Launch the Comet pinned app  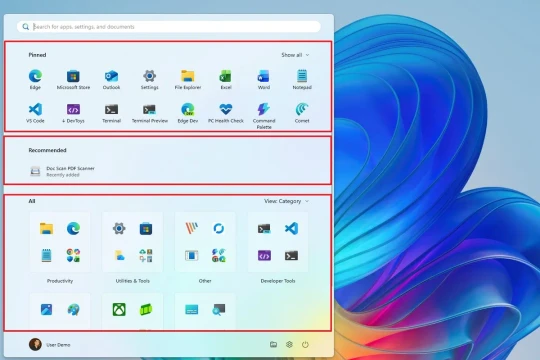302,113
